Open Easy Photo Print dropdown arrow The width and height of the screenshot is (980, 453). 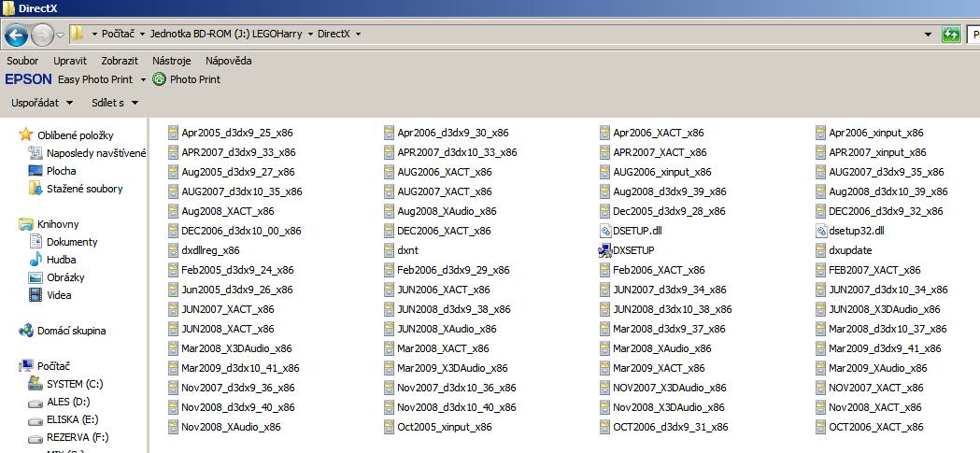(143, 80)
